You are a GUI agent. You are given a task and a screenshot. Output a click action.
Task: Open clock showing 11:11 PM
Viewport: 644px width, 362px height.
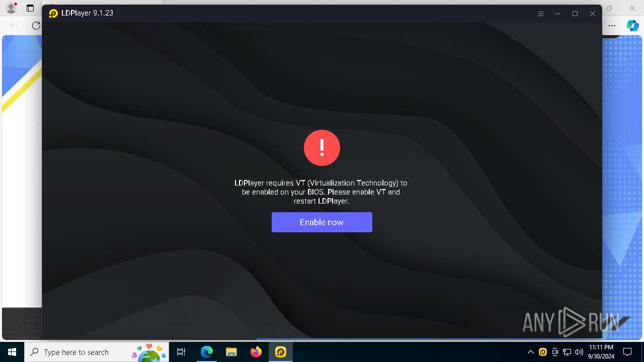[x=601, y=352]
